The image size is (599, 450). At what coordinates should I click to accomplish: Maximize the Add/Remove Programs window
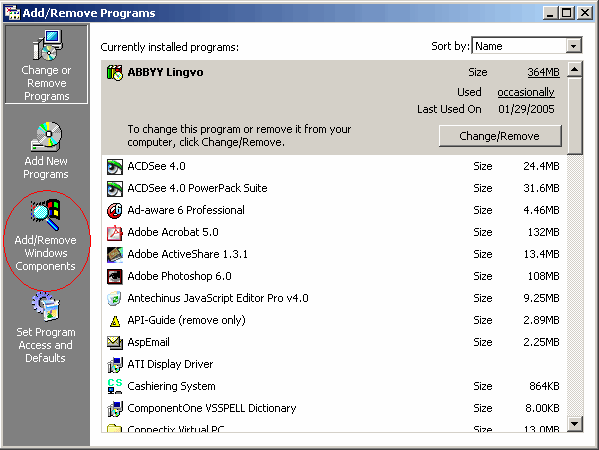coord(567,13)
